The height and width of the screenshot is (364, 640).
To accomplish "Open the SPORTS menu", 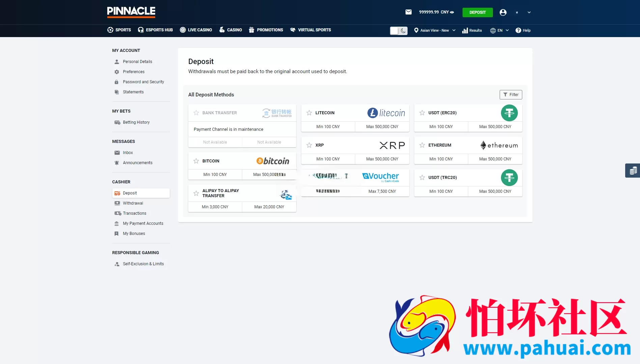I will [119, 30].
